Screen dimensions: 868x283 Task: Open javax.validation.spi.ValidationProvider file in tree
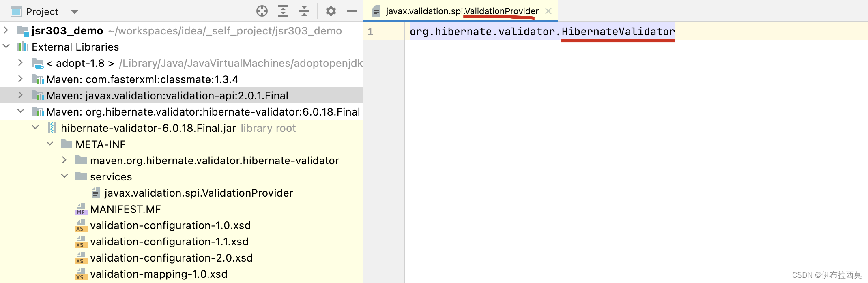point(181,193)
